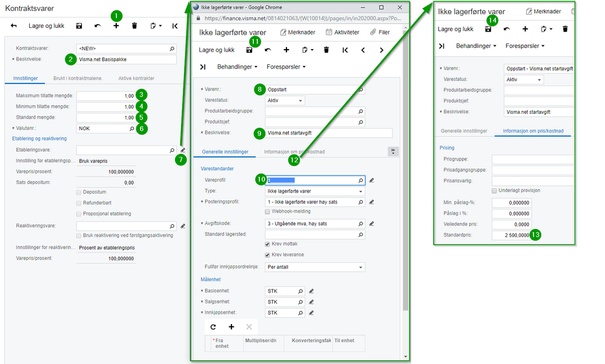Toggle the Depositum checkbox
605x364 pixels.
(79, 192)
